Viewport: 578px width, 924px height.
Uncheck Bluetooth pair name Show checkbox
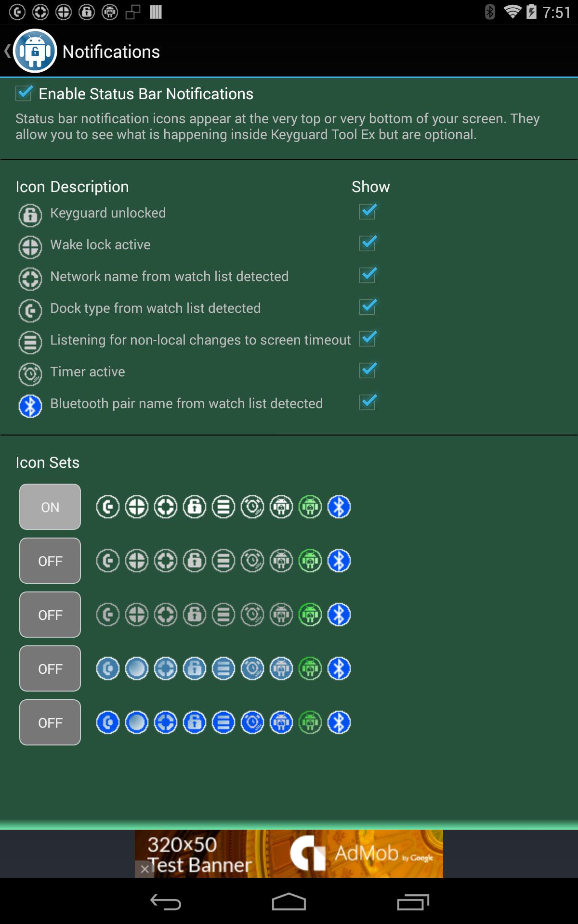pos(368,402)
